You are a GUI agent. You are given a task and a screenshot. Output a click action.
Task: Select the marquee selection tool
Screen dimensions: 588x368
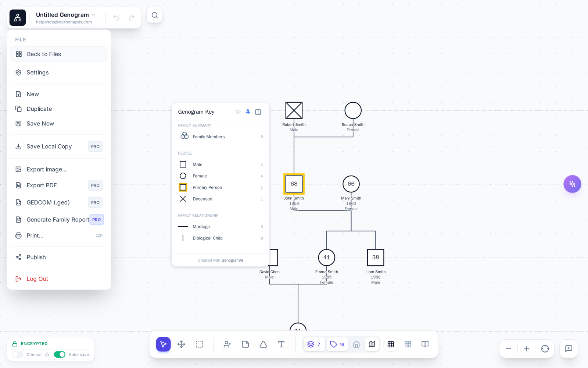[199, 344]
